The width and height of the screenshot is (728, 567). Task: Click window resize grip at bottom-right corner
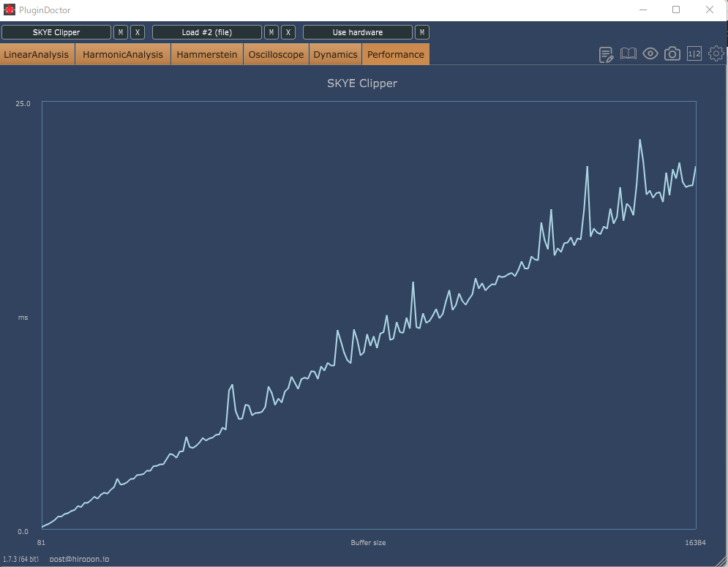click(x=722, y=561)
